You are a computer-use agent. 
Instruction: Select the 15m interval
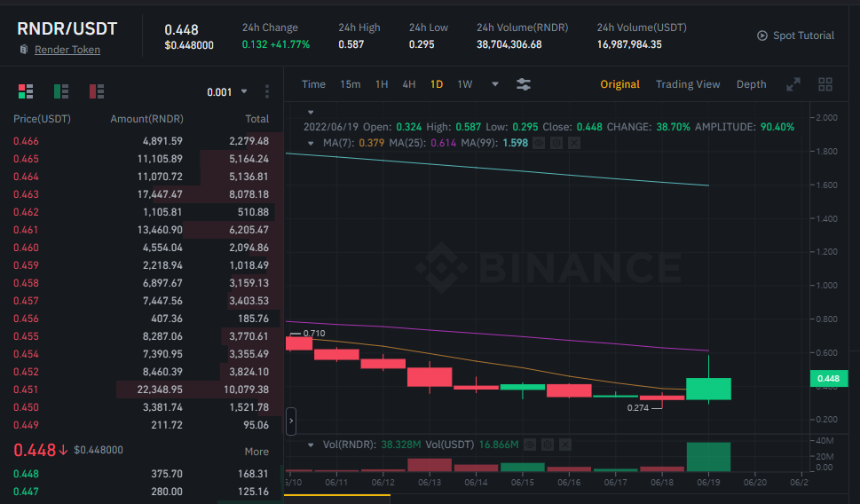coord(350,84)
